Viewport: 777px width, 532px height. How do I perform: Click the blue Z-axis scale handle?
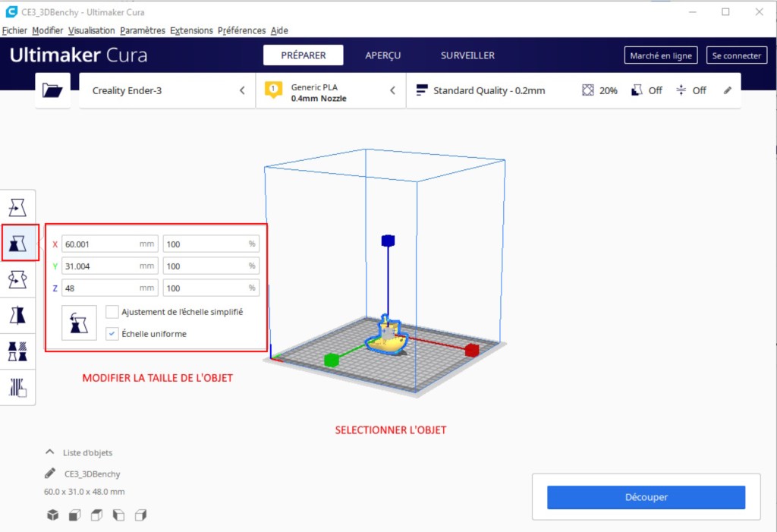[388, 241]
